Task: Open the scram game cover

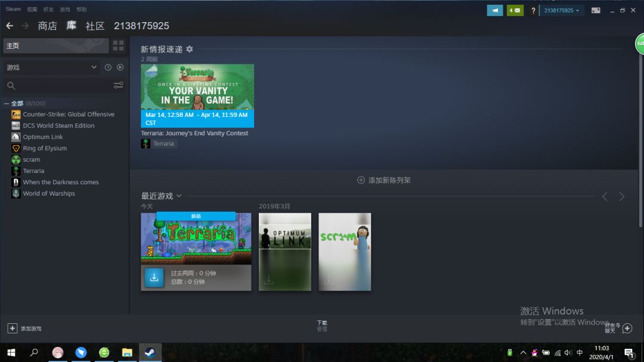Action: coord(345,252)
